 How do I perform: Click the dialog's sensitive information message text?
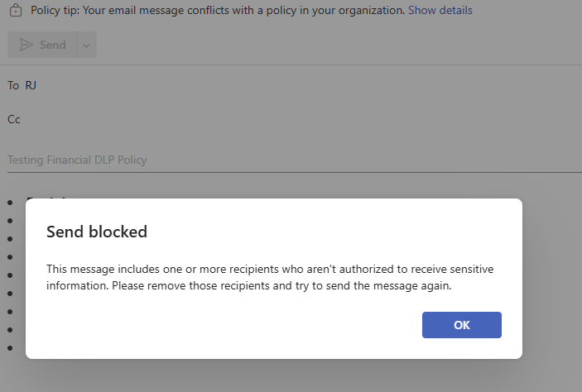270,277
